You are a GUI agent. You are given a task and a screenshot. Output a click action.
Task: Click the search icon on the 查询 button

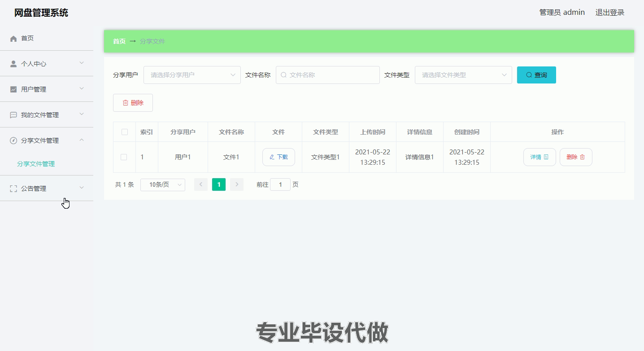(x=529, y=75)
